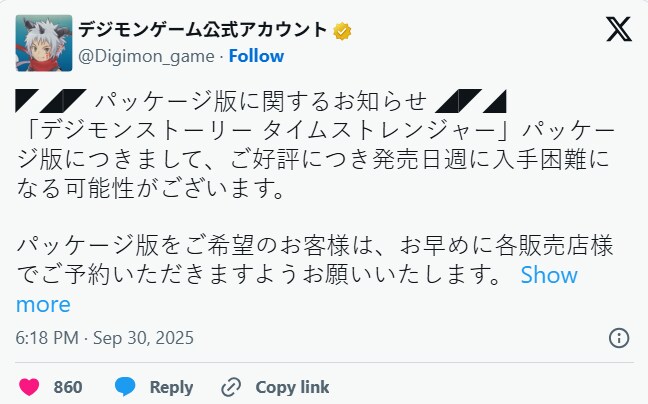Click the info circle icon
648x404 pixels.
(x=619, y=337)
